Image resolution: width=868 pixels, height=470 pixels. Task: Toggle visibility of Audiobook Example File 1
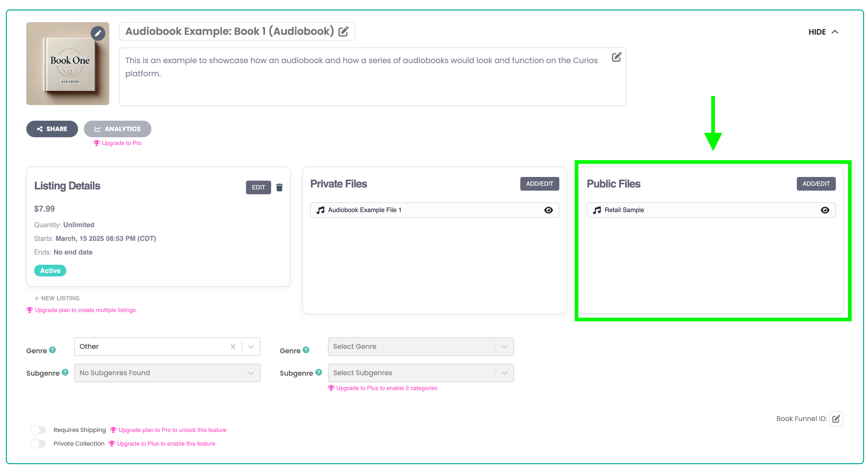(x=548, y=210)
